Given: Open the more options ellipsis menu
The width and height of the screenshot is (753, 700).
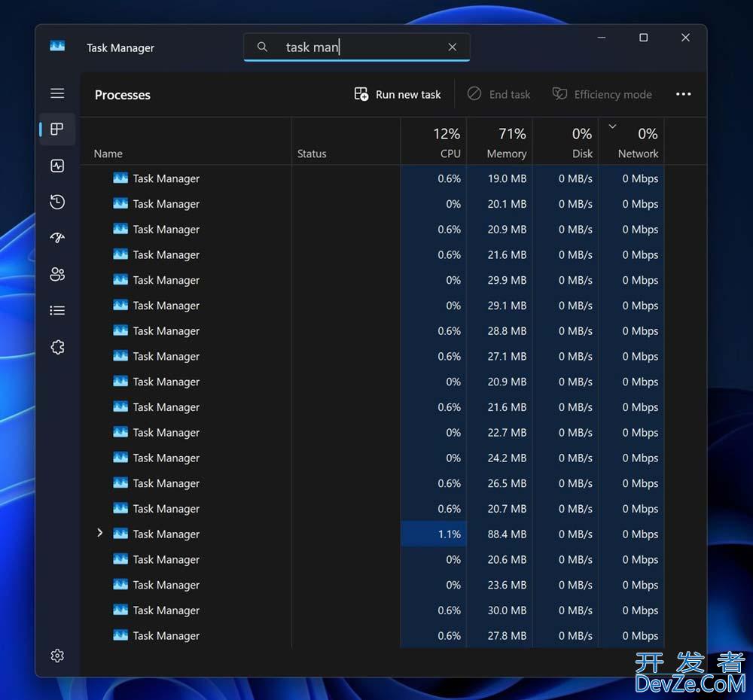Looking at the screenshot, I should point(683,94).
